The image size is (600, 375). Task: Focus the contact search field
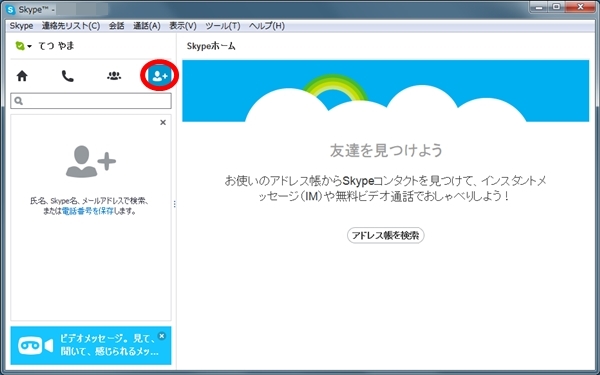[91, 101]
